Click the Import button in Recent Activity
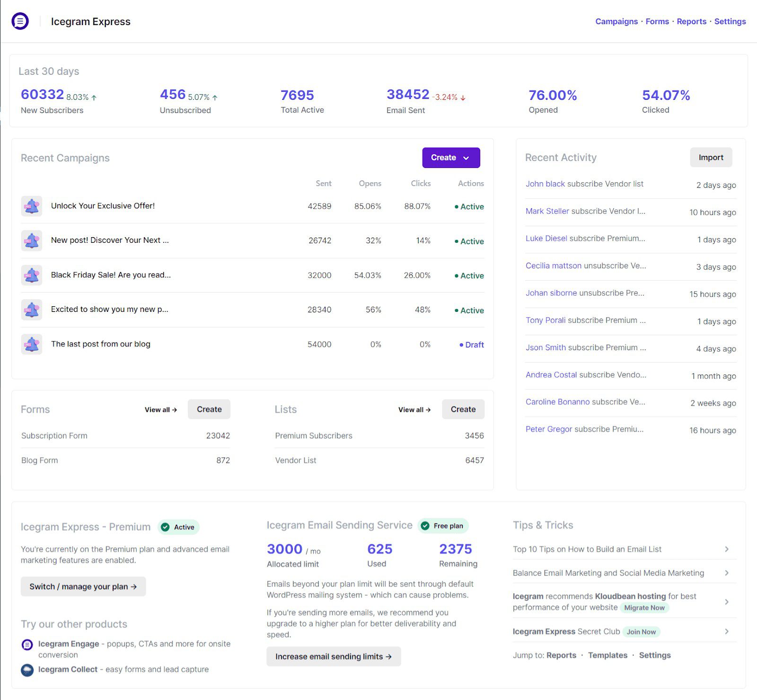The image size is (757, 700). [711, 157]
